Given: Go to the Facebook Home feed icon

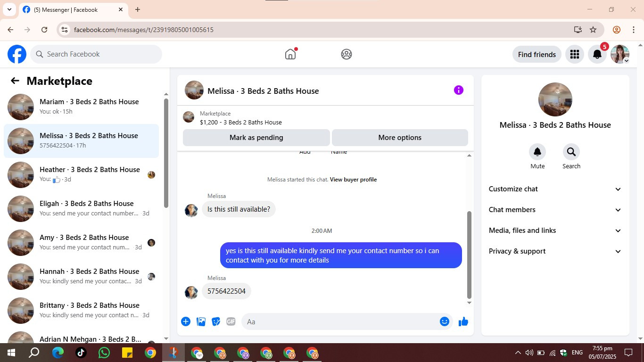Looking at the screenshot, I should (290, 54).
